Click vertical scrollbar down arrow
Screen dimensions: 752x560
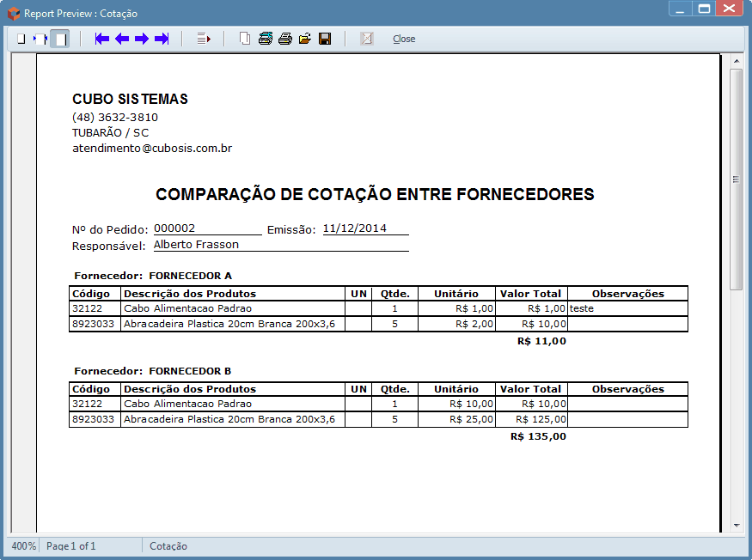coord(737,526)
